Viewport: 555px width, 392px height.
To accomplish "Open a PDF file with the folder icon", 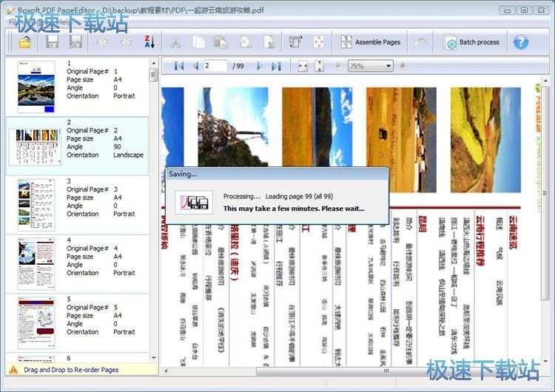I will [x=24, y=42].
